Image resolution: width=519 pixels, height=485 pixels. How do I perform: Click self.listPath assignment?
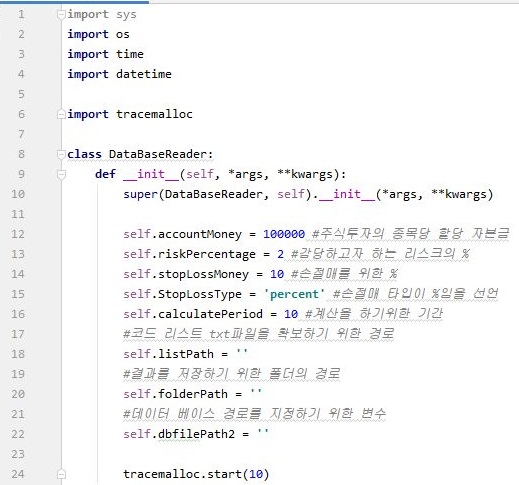pyautogui.click(x=185, y=354)
